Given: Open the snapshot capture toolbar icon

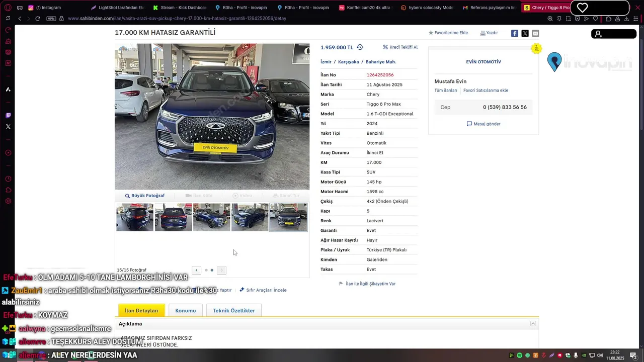Looking at the screenshot, I should [568, 19].
